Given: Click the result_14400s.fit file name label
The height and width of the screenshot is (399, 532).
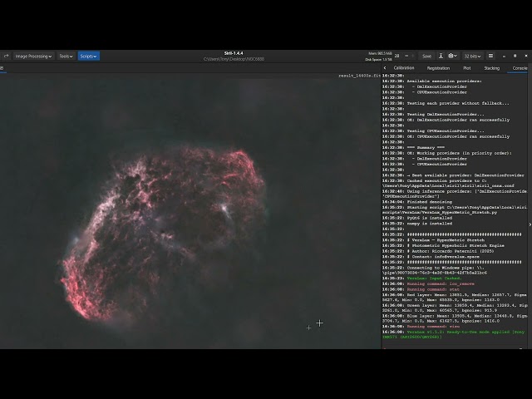Looking at the screenshot, I should pyautogui.click(x=359, y=76).
